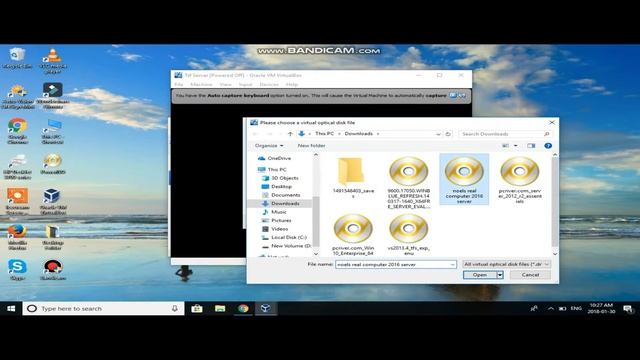This screenshot has height=360, width=640.
Task: Click the Cancel button
Action: click(530, 275)
